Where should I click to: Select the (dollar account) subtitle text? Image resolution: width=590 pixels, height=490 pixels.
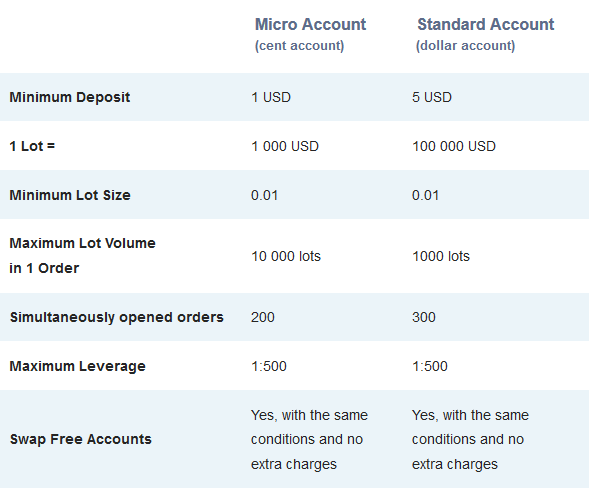coord(465,46)
